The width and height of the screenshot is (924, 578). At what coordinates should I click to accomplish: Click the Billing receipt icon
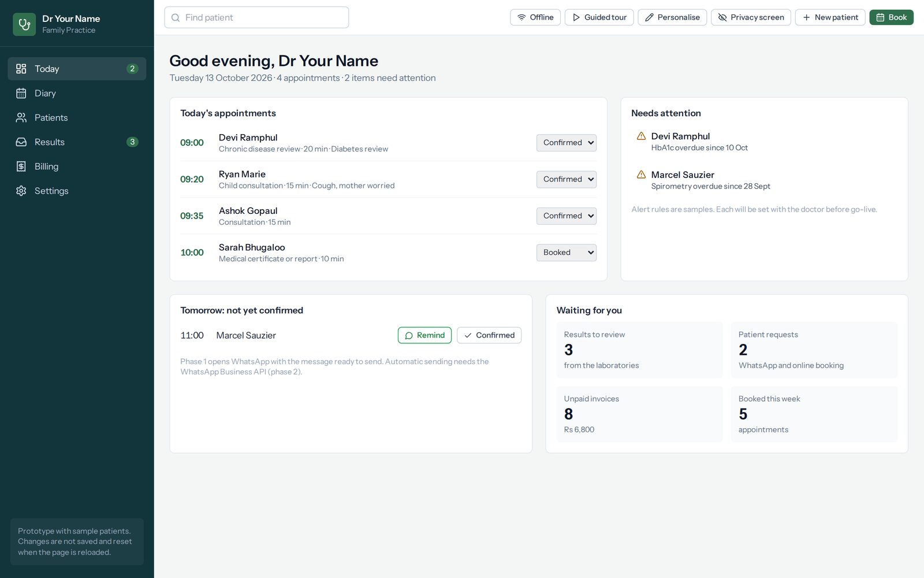click(x=21, y=166)
